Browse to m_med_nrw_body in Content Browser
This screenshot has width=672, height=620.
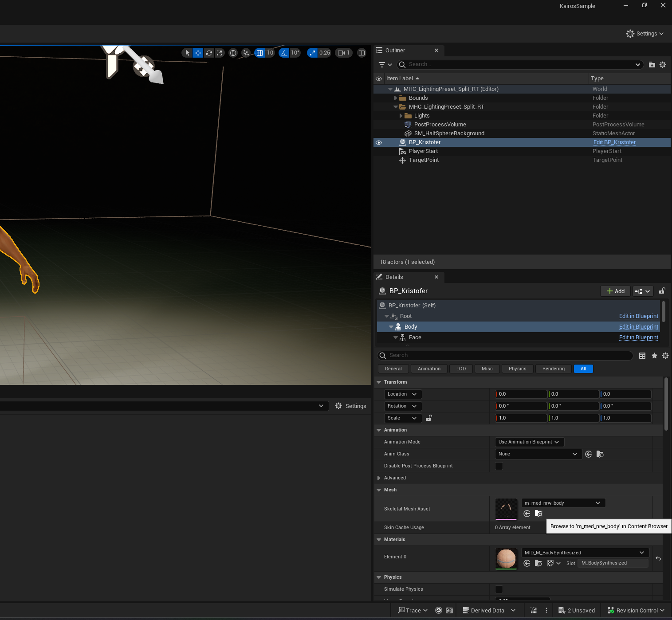[x=538, y=514]
